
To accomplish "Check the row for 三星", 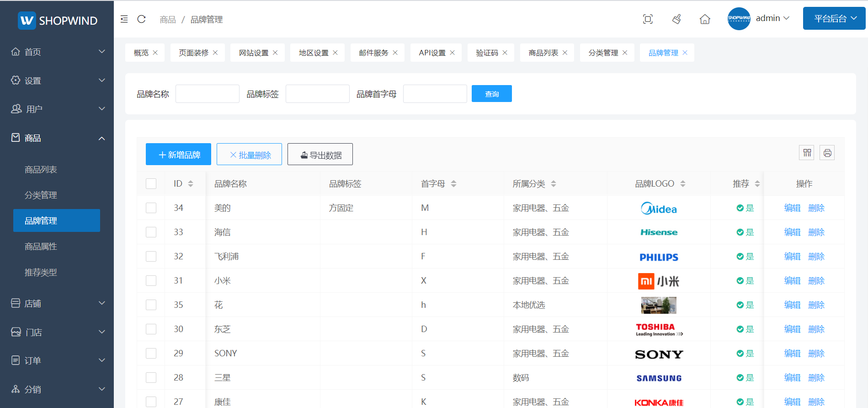I will point(151,377).
